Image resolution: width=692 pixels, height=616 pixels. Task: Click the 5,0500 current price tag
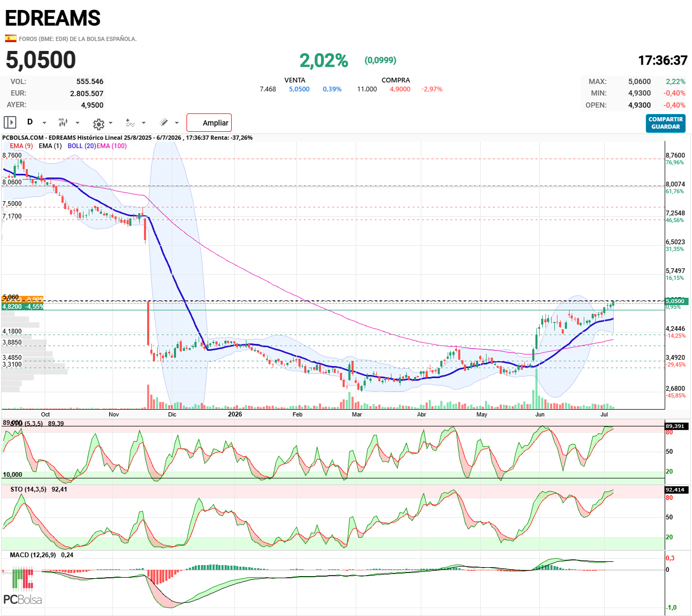click(675, 301)
